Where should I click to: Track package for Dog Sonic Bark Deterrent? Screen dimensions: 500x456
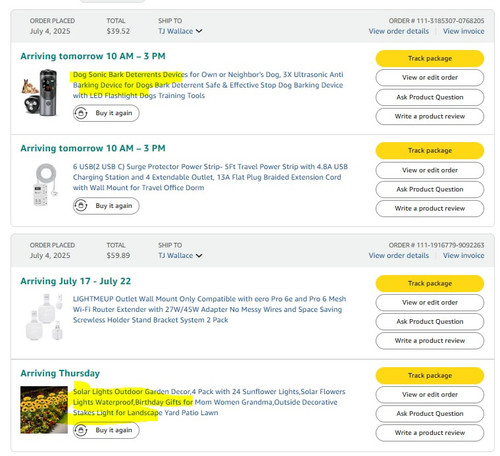[430, 59]
